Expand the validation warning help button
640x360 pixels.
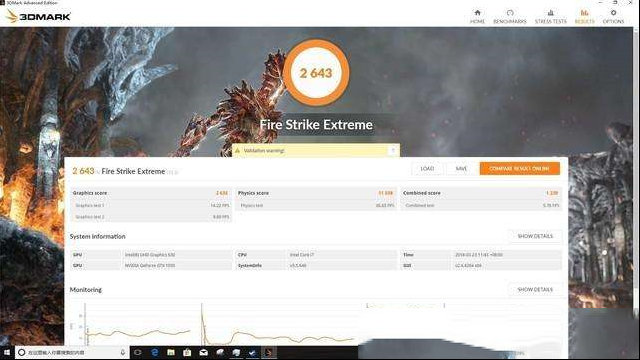pos(393,151)
